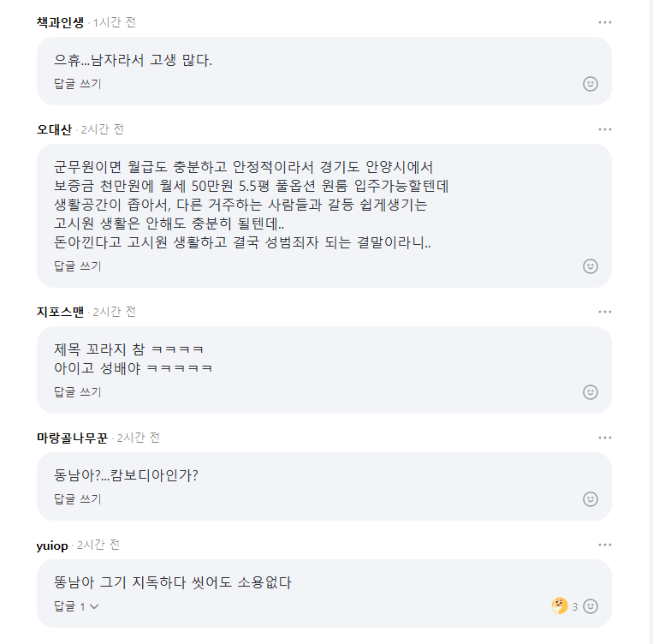Viewport: 653px width, 644px height.
Task: Open the profile of user 마랑골나무꾼
Action: 72,438
